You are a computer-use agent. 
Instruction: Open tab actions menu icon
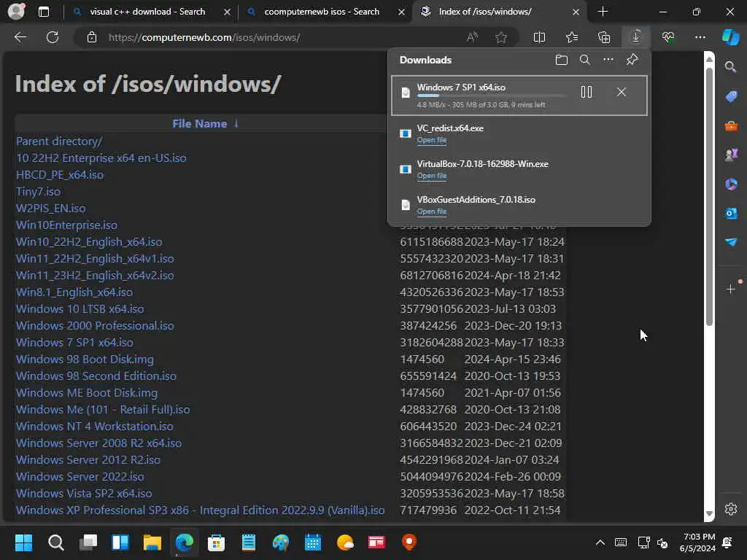43,12
